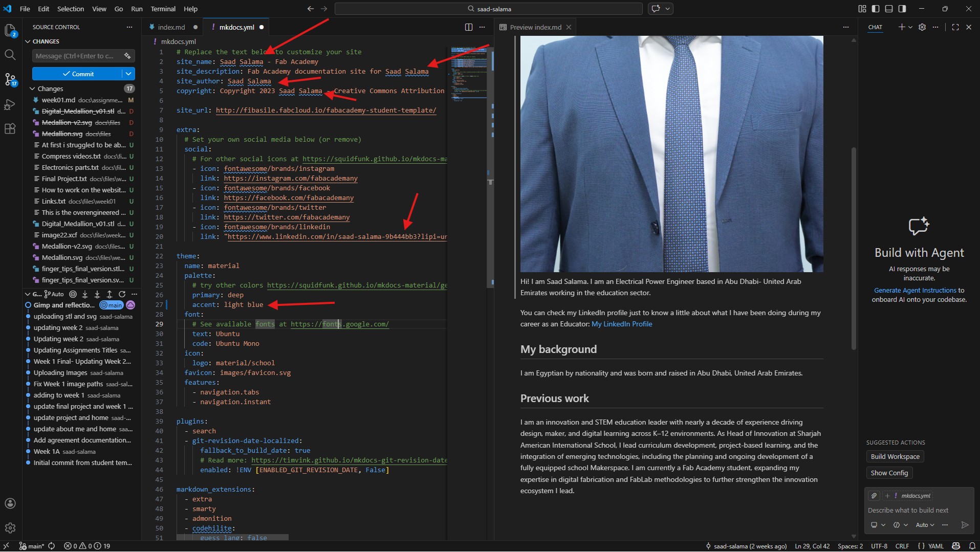The image size is (980, 552).
Task: Open chat settings gear
Action: click(x=922, y=27)
